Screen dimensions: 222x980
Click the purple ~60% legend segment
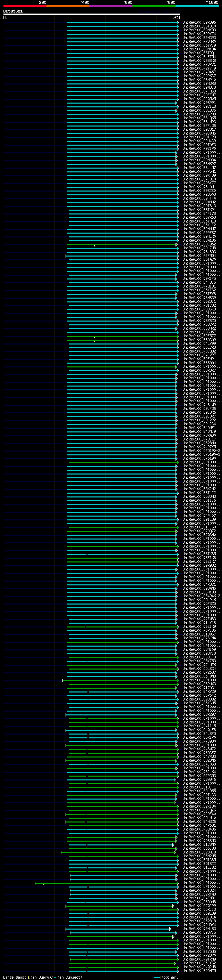(x=111, y=7)
